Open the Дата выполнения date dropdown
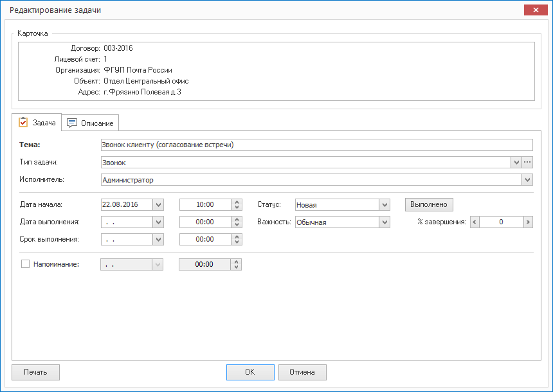 [158, 222]
